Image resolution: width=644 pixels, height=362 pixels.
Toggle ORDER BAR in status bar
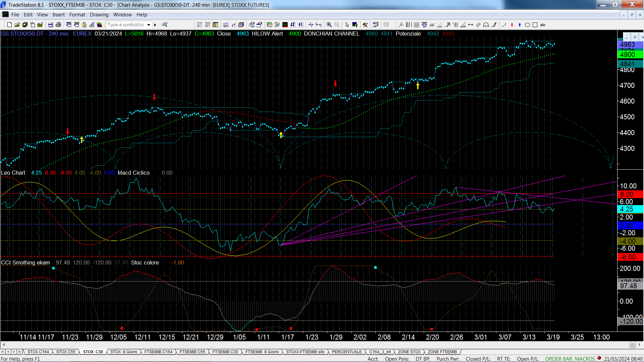559,359
